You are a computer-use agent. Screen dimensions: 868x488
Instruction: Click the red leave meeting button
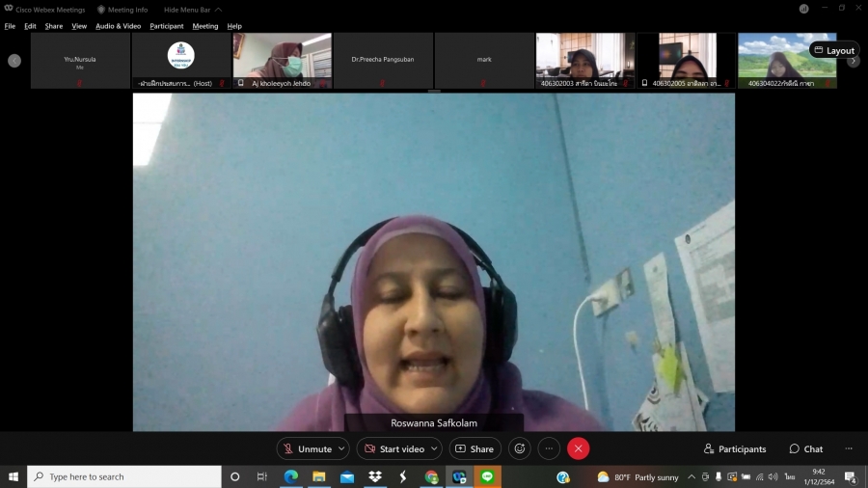(x=578, y=448)
